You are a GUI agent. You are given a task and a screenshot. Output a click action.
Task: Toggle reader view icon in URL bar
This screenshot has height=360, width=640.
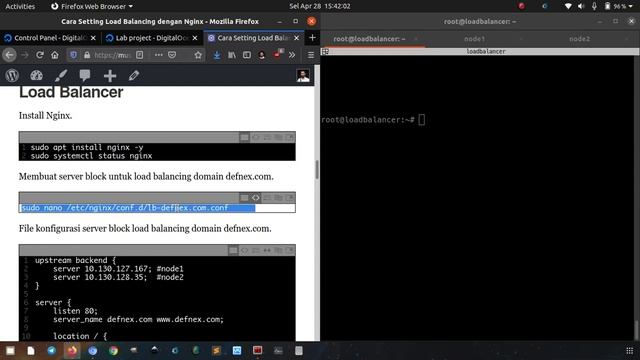[x=140, y=55]
